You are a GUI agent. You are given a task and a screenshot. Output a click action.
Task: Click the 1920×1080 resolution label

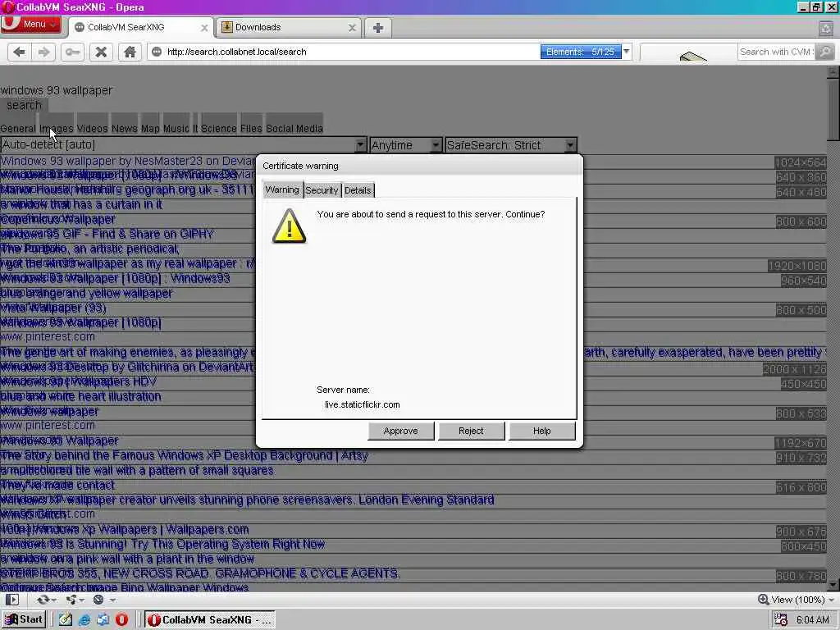pos(797,266)
